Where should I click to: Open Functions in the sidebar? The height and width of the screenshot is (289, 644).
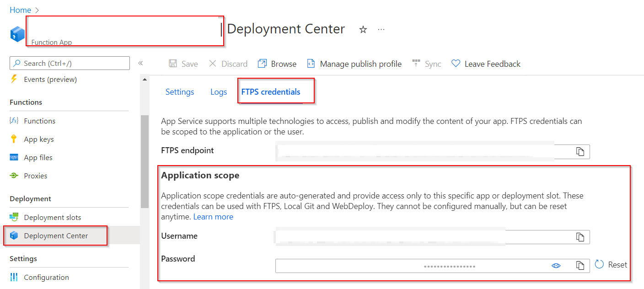point(40,121)
